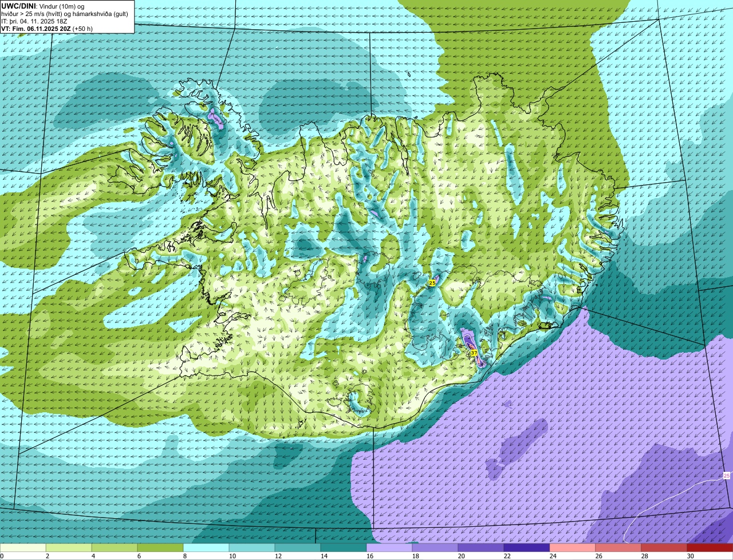This screenshot has width=733, height=560.
Task: Click the scale tick label 30
Action: (690, 556)
